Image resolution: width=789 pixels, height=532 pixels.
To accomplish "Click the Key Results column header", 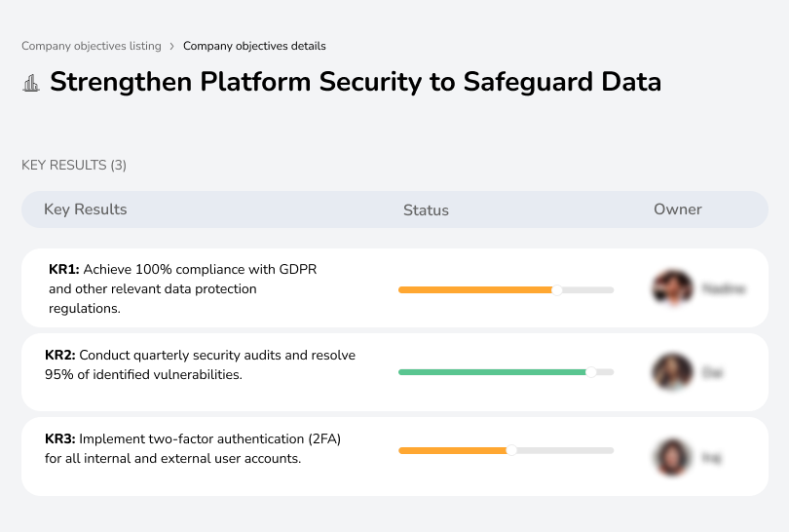I will click(85, 209).
